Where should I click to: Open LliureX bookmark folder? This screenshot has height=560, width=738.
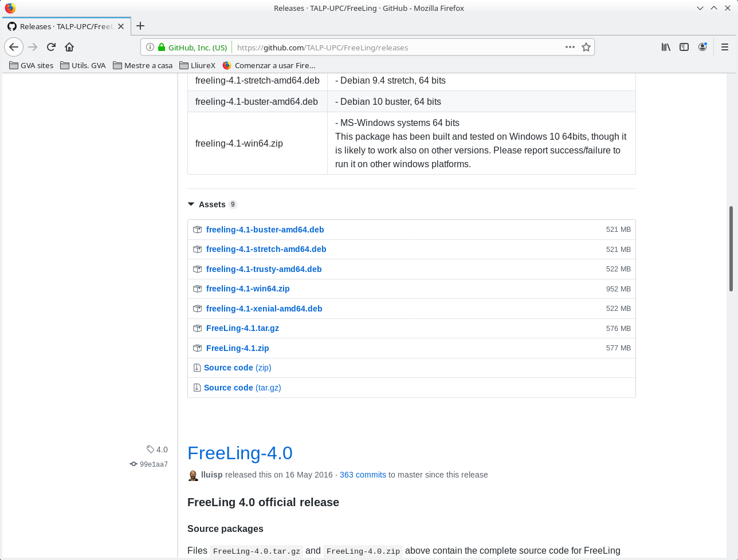[198, 65]
